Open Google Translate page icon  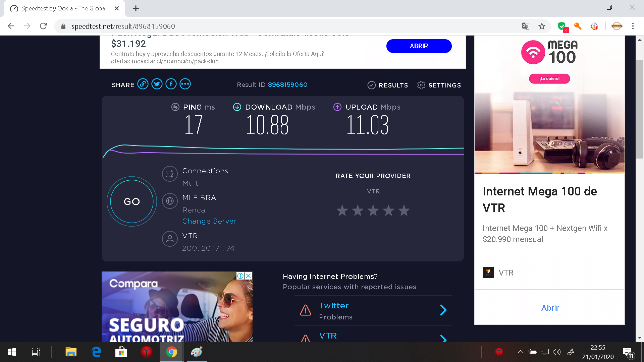click(x=526, y=26)
